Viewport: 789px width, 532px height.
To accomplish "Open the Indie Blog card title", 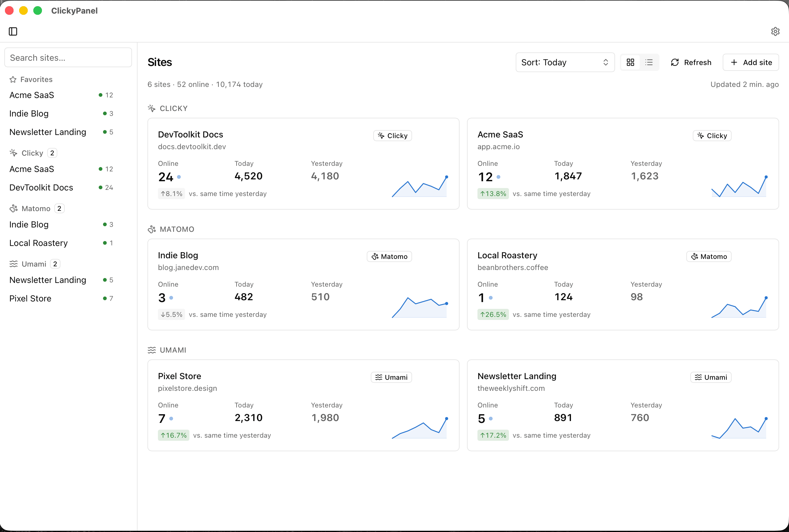I will [178, 256].
